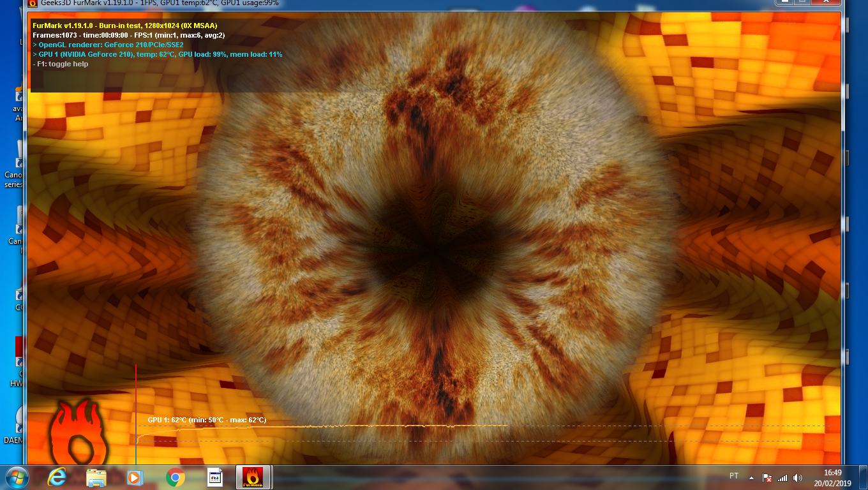
Task: Click the 'F1: toggle help' text
Action: [x=61, y=64]
